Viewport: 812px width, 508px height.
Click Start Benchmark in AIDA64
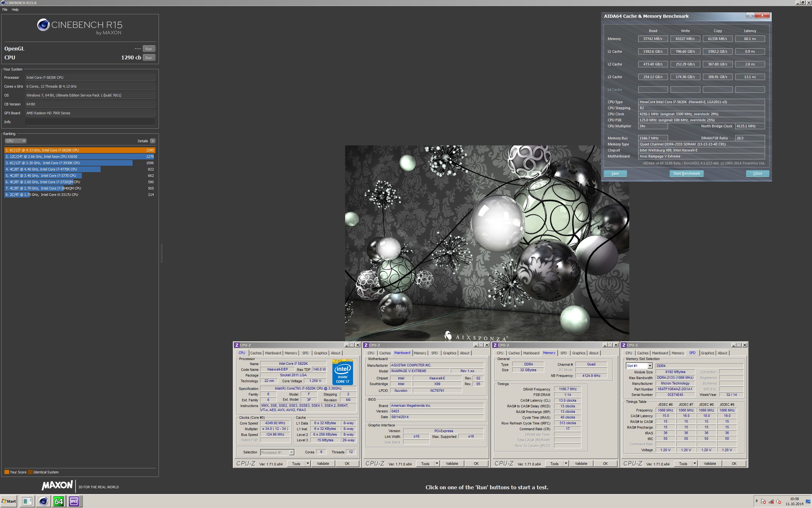[686, 174]
